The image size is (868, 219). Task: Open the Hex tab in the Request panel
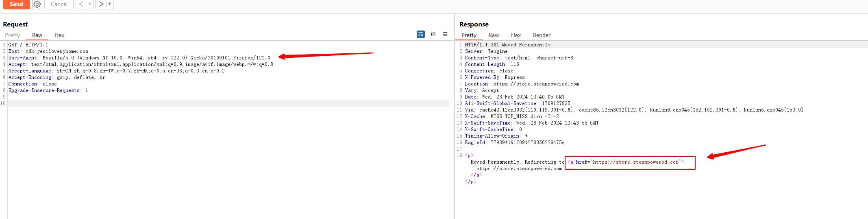point(59,35)
